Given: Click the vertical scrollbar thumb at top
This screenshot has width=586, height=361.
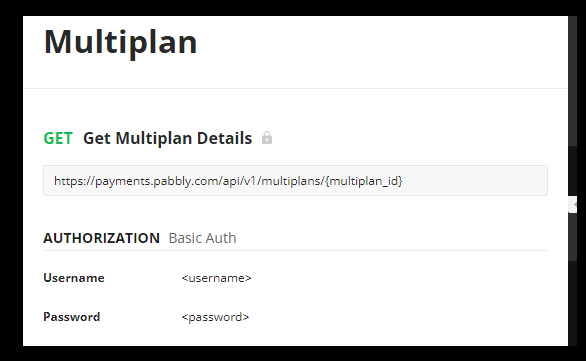Looking at the screenshot, I should click(x=573, y=80).
